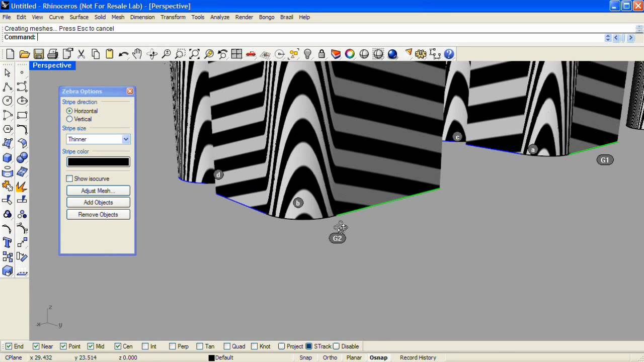
Task: Toggle the Near osnap checkbox
Action: coord(36,346)
